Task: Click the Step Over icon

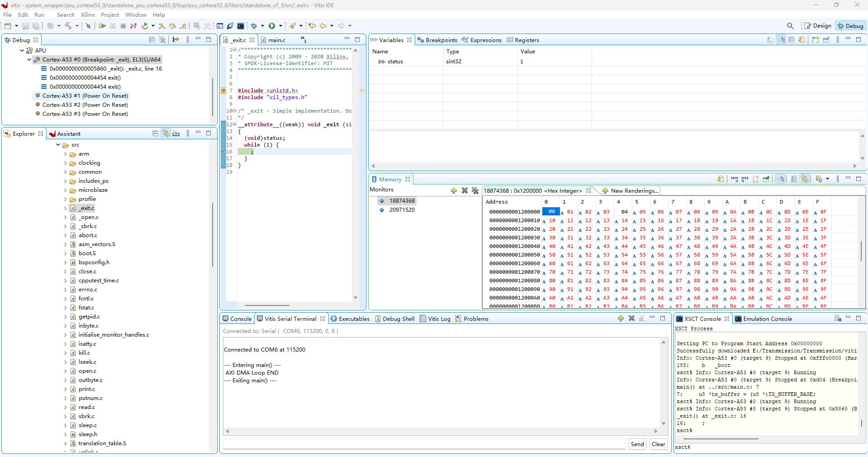Action: click(x=172, y=26)
